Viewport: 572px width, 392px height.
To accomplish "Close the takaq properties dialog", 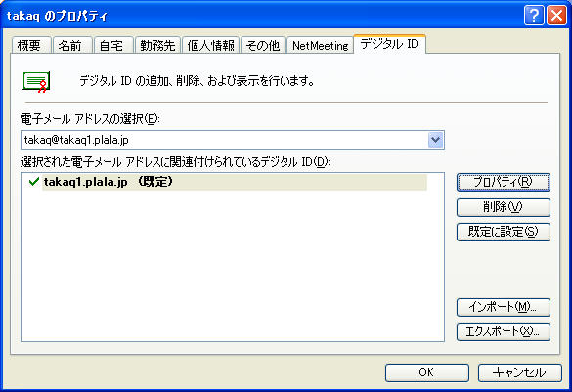I will click(x=556, y=16).
